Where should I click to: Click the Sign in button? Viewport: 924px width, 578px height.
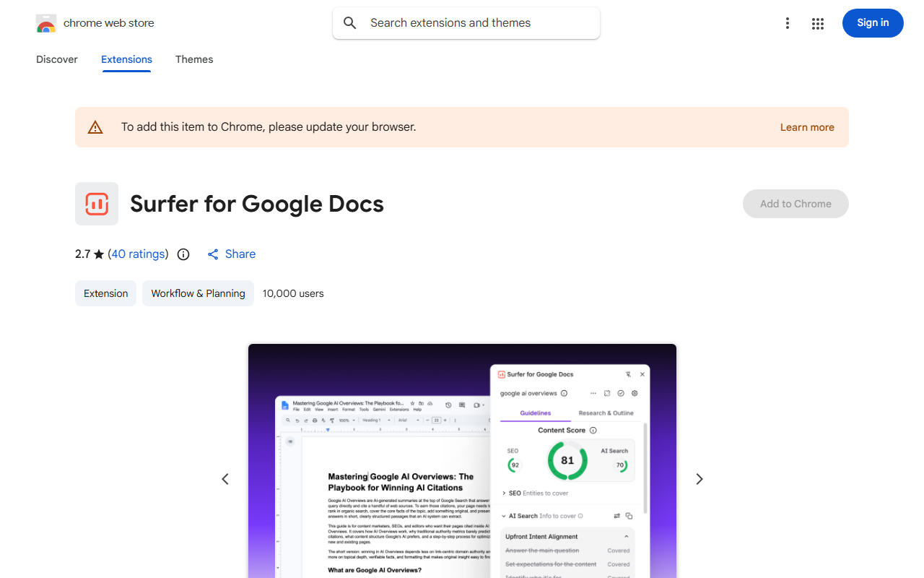pos(873,23)
